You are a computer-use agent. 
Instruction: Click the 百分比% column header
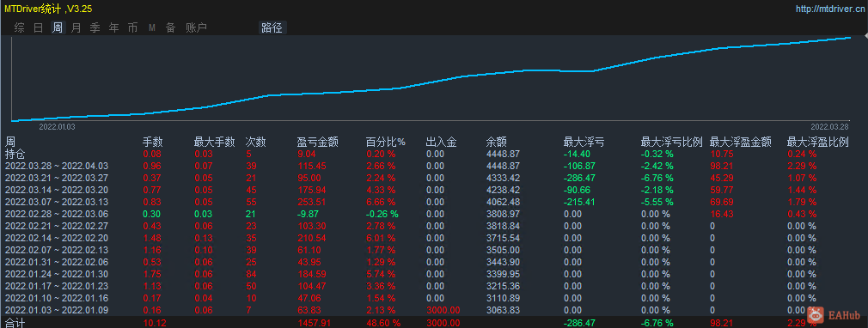385,143
